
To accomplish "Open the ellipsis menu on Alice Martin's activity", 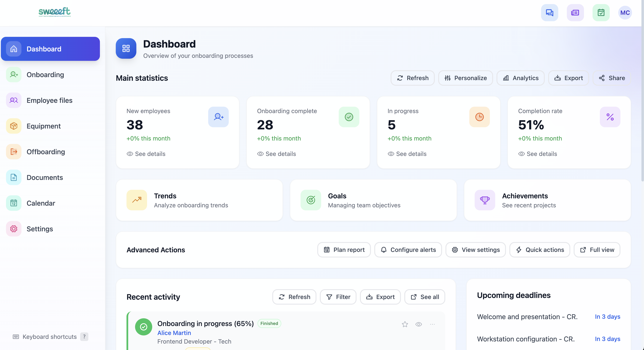I will [x=433, y=324].
